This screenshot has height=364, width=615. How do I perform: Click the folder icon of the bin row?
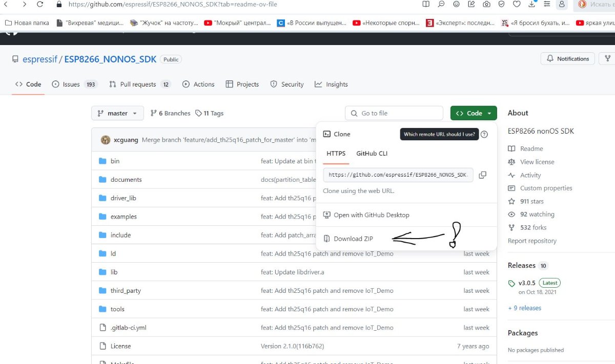pyautogui.click(x=102, y=161)
